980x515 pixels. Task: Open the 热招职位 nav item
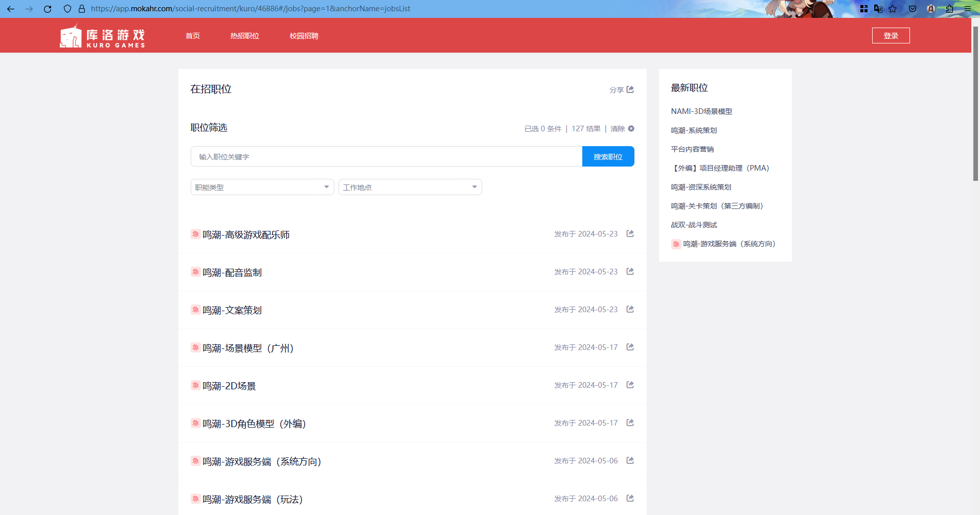tap(245, 36)
